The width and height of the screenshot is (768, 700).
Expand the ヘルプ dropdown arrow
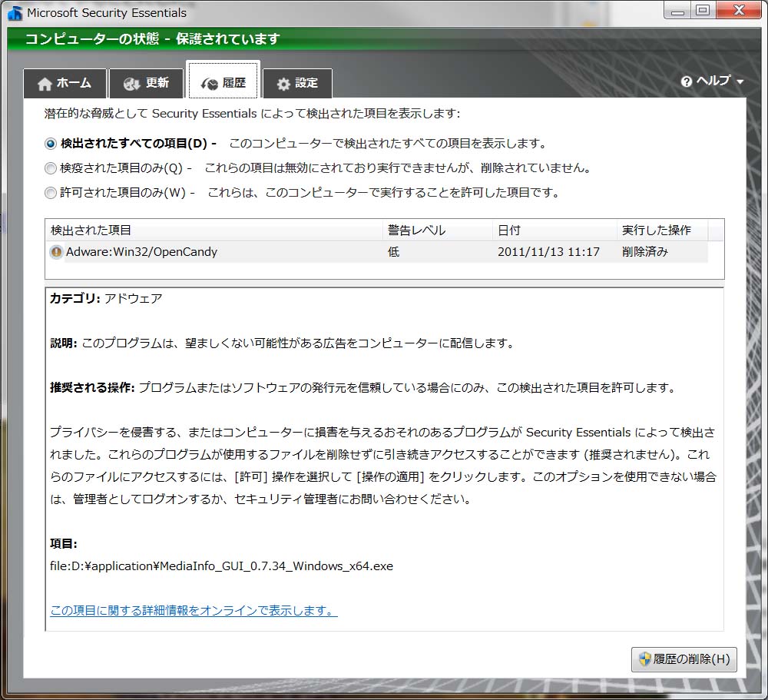click(740, 82)
